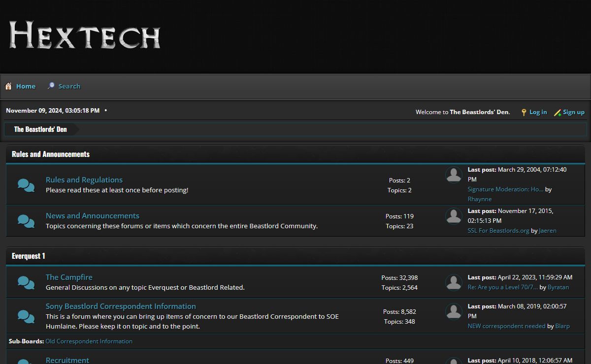Screen dimensions: 591x364
Task: Open the Rules and Regulations board
Action: 84,180
